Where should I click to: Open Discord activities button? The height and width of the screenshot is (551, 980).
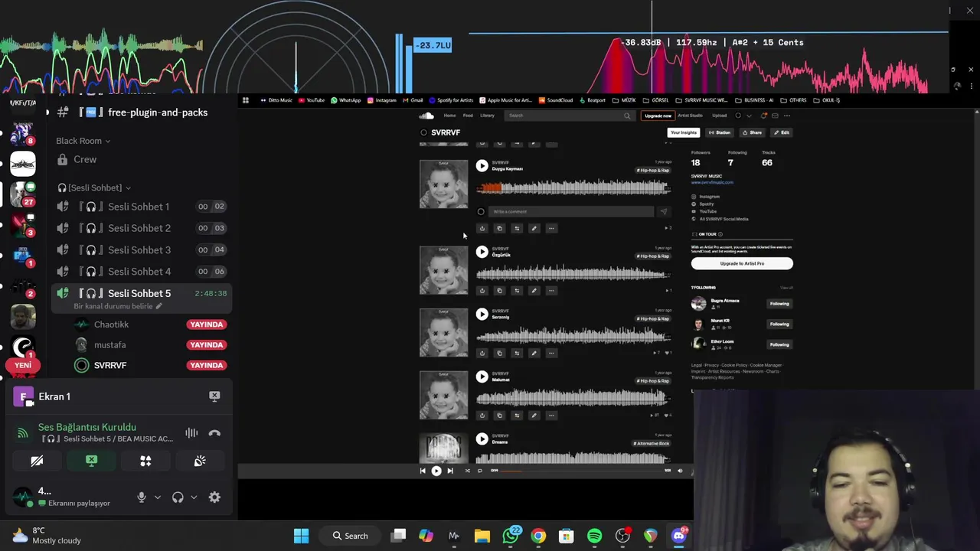145,461
